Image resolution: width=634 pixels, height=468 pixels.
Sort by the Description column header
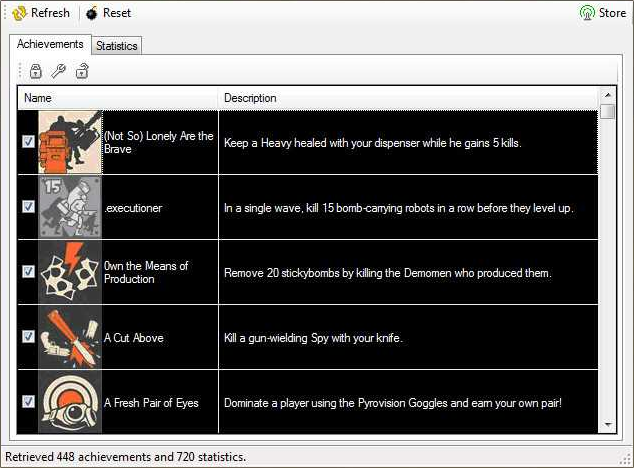[x=408, y=98]
